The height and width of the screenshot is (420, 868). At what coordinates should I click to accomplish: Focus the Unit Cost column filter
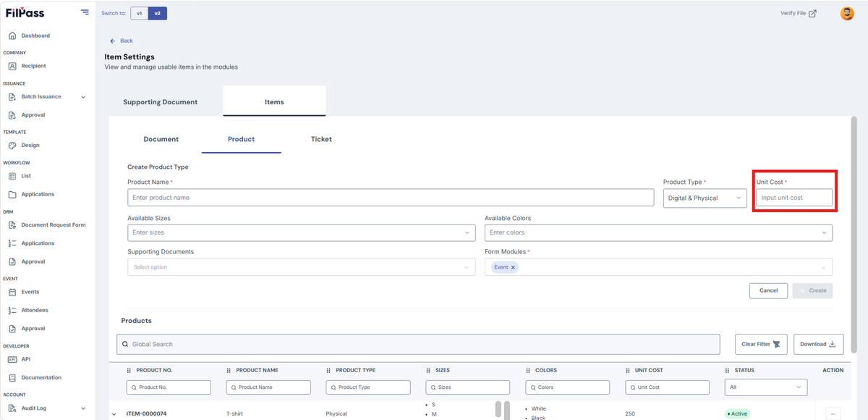tap(668, 387)
